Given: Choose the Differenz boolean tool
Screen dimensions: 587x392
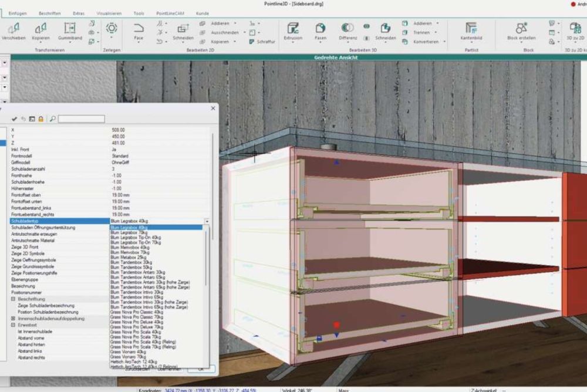Looking at the screenshot, I should click(348, 30).
